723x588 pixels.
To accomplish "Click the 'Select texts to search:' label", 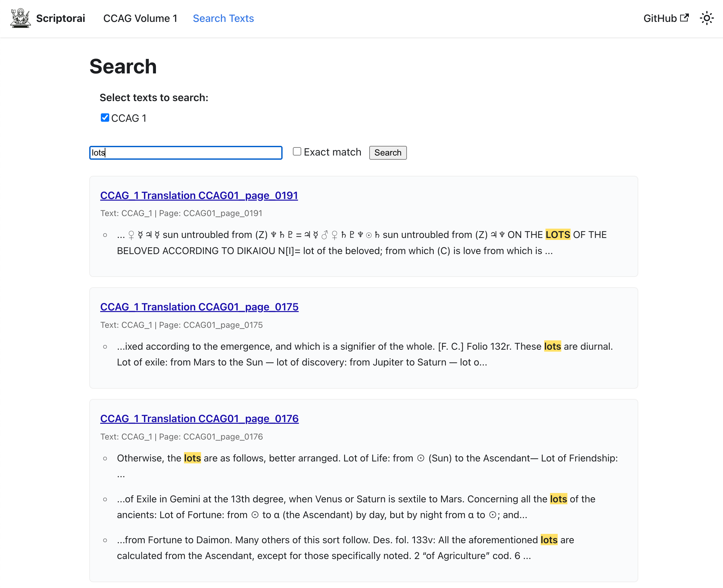I will click(x=154, y=98).
